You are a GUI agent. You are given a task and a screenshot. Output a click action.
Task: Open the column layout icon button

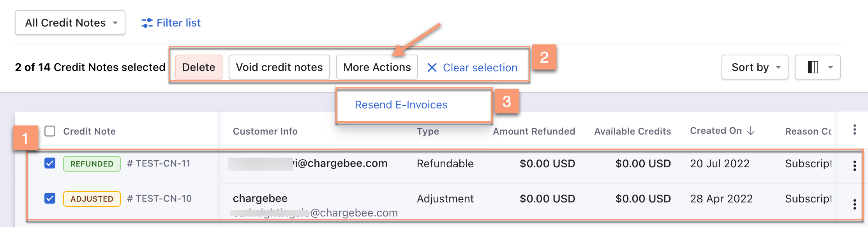813,67
